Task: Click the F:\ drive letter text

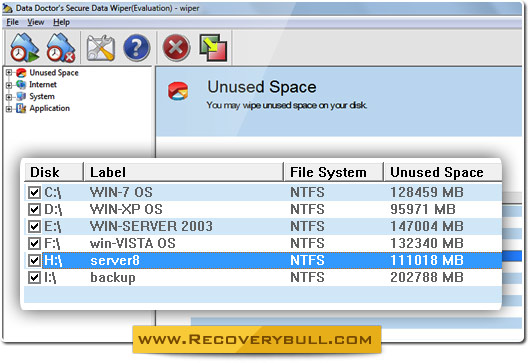Action: [x=52, y=243]
